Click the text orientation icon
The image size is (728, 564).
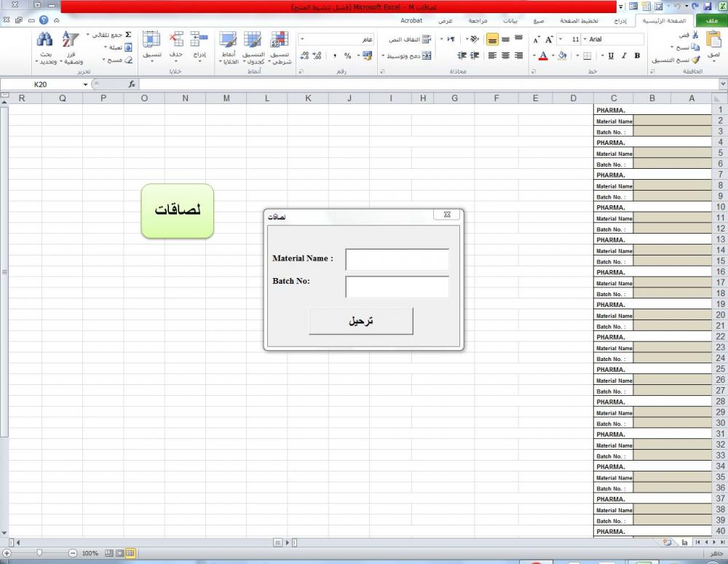point(475,39)
